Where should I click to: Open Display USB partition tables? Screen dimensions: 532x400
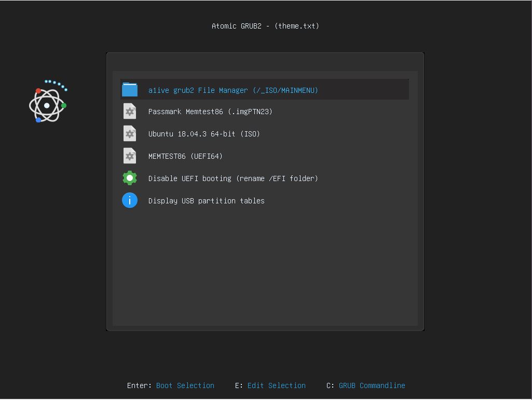pyautogui.click(x=207, y=201)
